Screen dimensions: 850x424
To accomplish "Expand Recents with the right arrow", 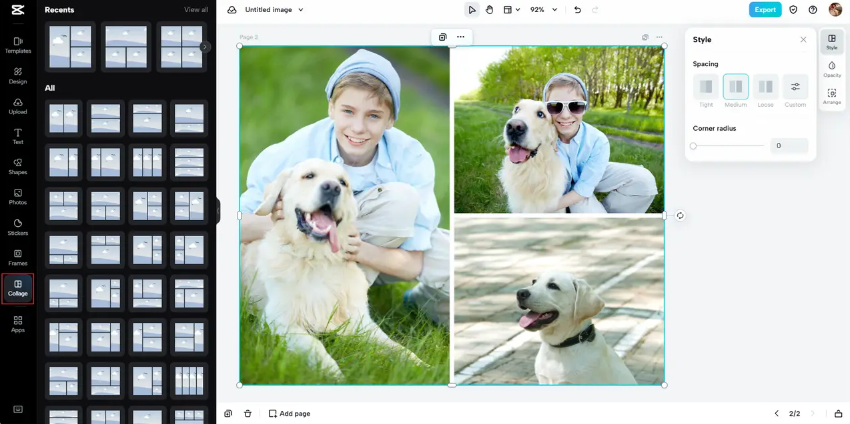I will click(x=205, y=46).
